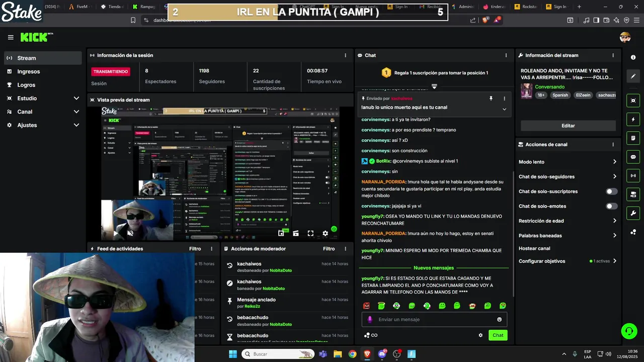Click Hostear canal option
Viewport: 644px width, 362px height.
[534, 248]
